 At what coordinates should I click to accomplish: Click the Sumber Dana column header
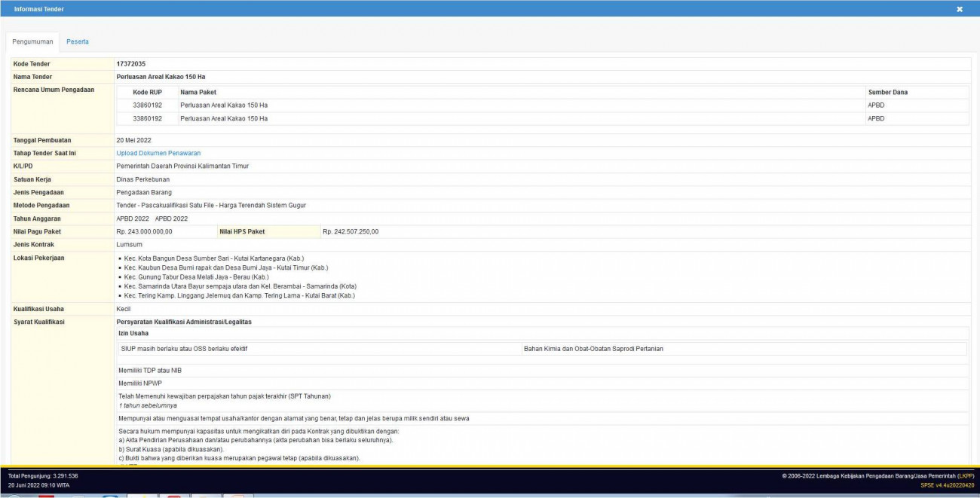coord(887,92)
